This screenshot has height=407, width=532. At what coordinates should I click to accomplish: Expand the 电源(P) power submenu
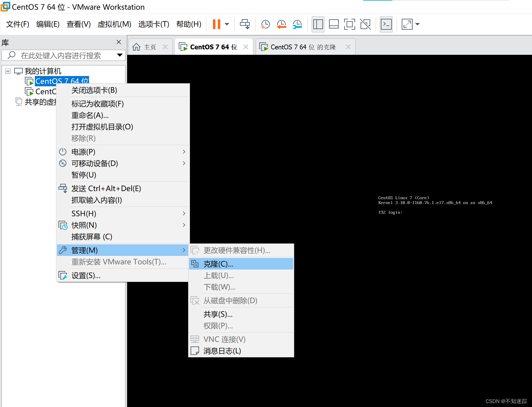click(123, 152)
